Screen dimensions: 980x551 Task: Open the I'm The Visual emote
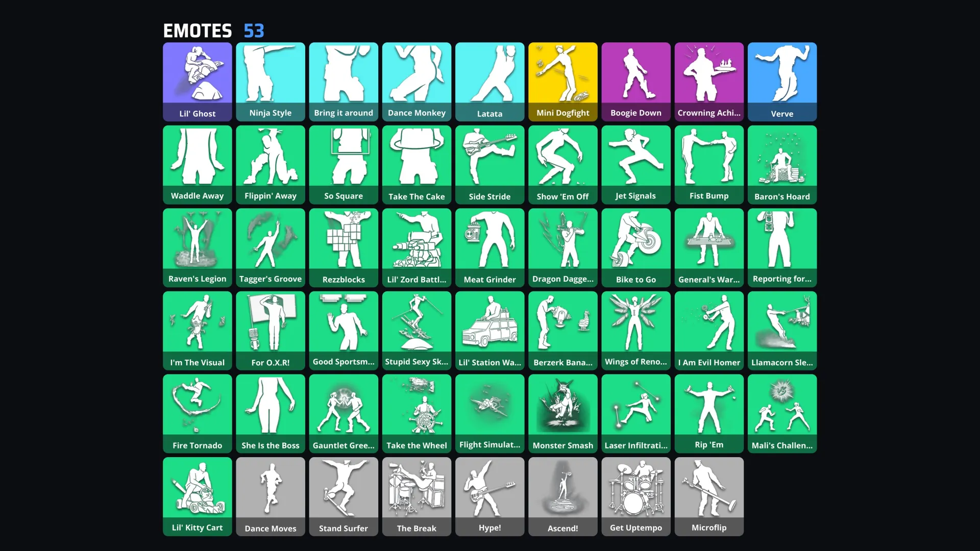tap(198, 331)
